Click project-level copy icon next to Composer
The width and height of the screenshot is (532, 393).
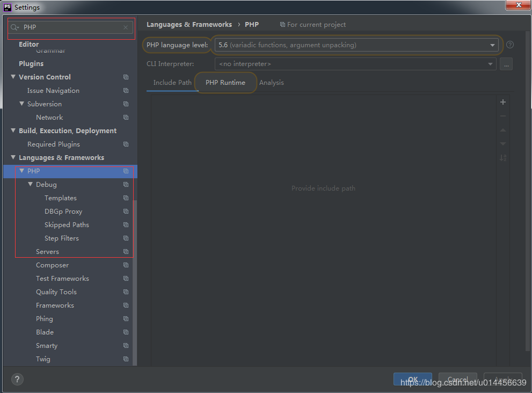(126, 265)
